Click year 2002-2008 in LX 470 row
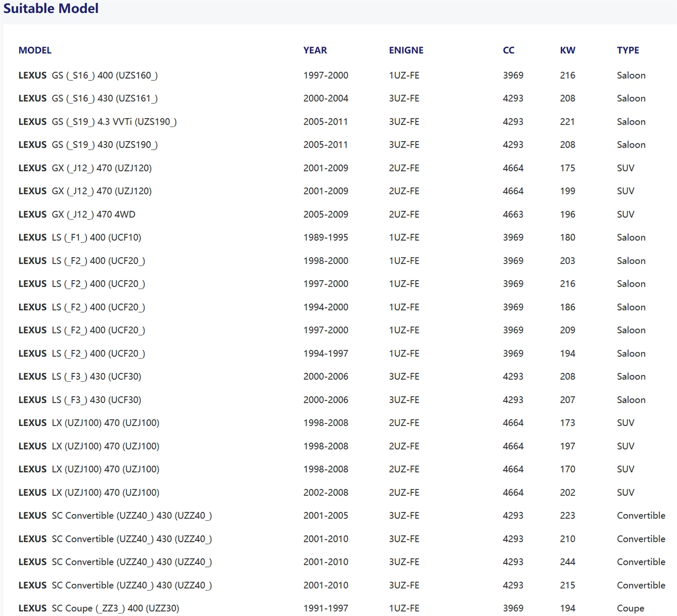677x616 pixels. pyautogui.click(x=326, y=492)
